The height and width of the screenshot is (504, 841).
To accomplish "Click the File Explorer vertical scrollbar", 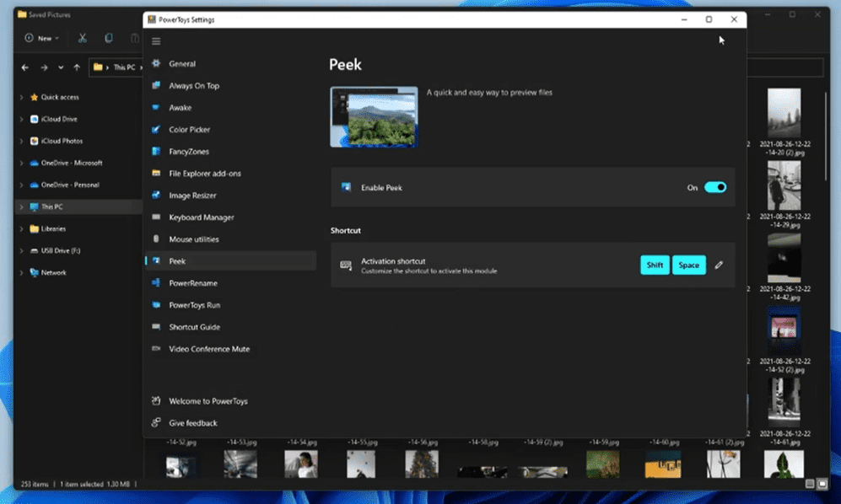I will click(826, 135).
